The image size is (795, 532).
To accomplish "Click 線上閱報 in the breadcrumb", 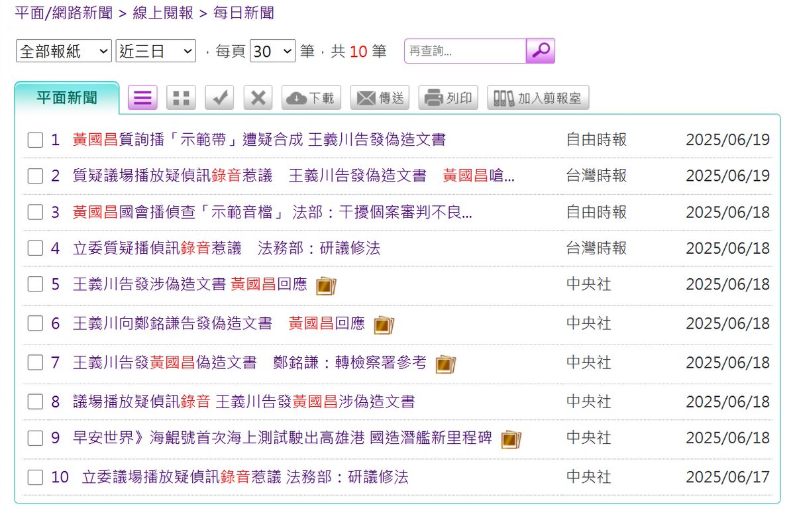I will tap(164, 13).
